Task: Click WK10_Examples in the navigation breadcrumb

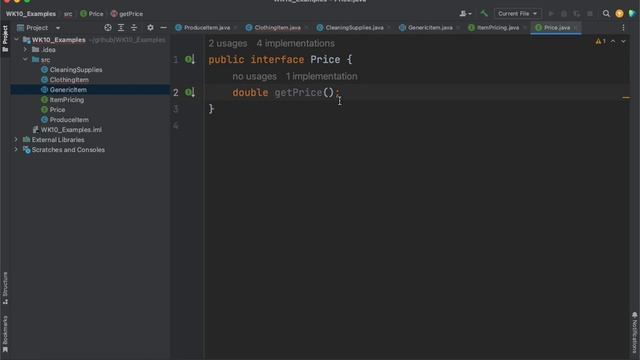Action: [31, 13]
